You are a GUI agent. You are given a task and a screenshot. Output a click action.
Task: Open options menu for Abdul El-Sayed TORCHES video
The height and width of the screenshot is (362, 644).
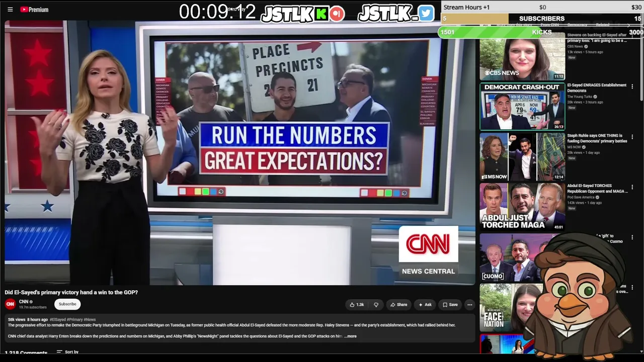632,187
